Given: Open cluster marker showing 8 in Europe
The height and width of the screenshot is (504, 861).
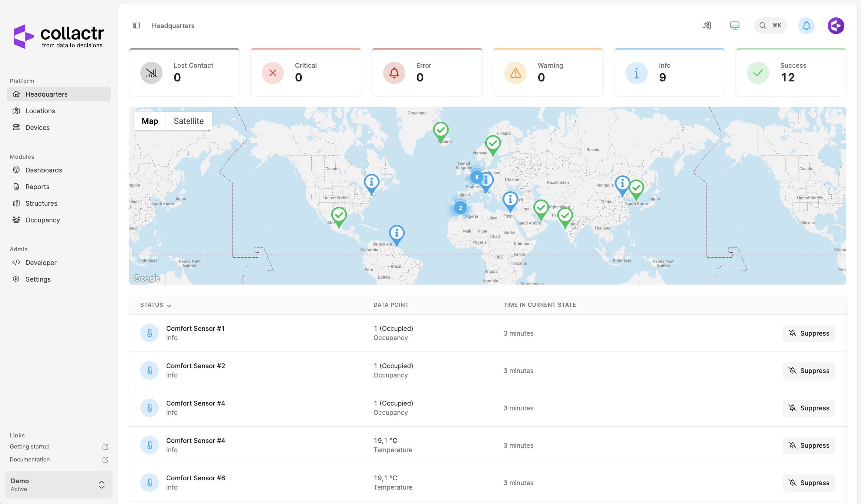Looking at the screenshot, I should pos(477,177).
